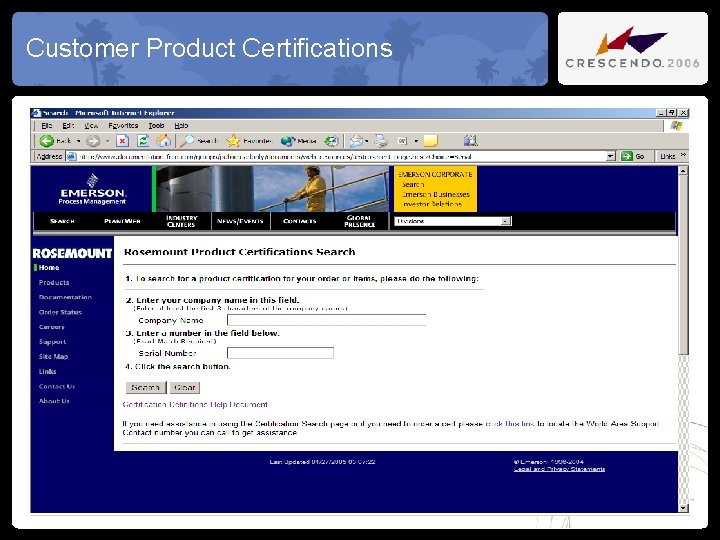Open Support in the sidebar
This screenshot has width=720, height=540.
[52, 342]
